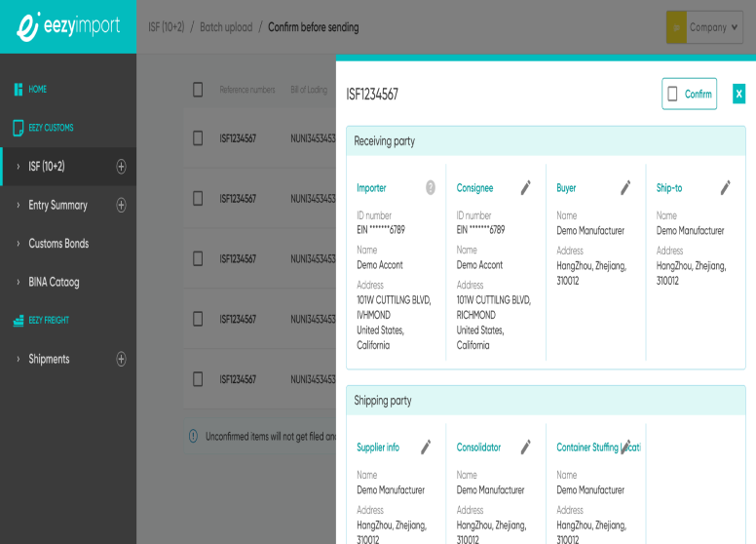Click Importer EIN *******6789 value

381,229
